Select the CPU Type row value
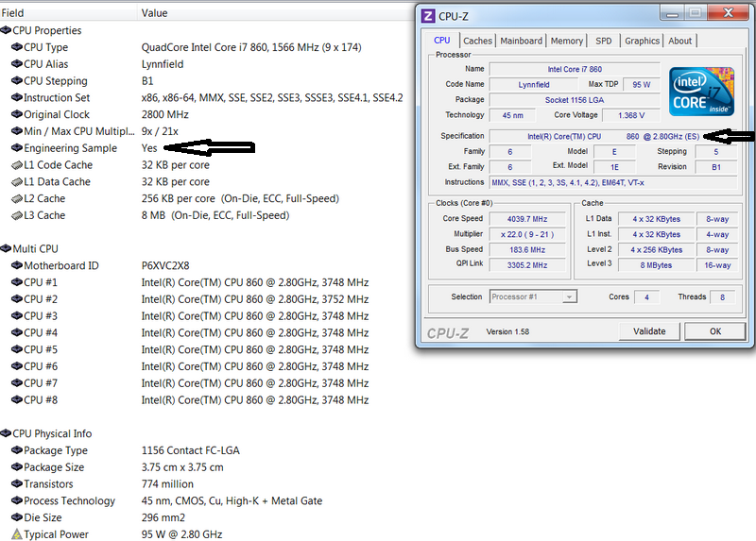 tap(251, 47)
